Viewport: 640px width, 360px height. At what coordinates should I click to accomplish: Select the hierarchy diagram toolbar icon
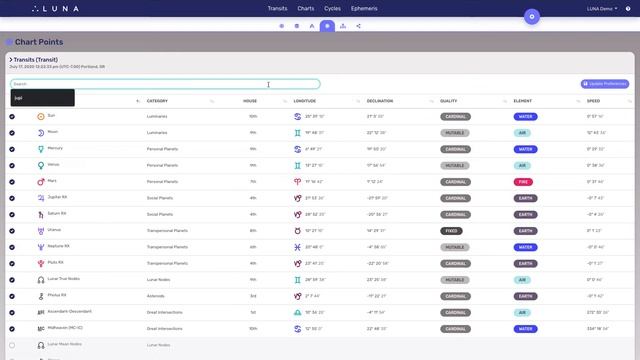click(x=343, y=26)
